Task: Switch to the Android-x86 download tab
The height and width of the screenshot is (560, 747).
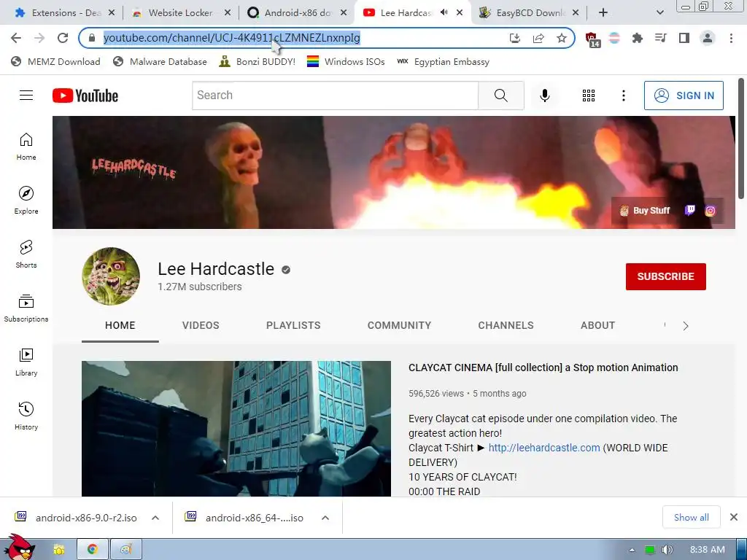Action: 295,12
